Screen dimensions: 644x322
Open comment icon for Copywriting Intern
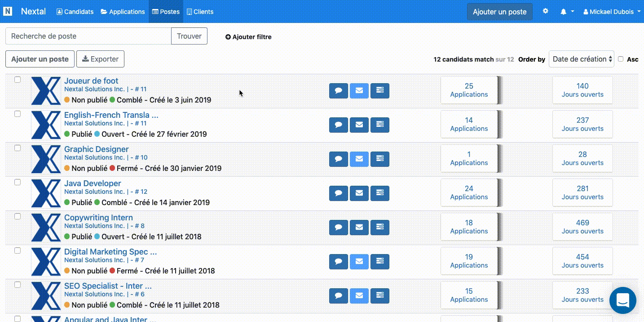(339, 228)
